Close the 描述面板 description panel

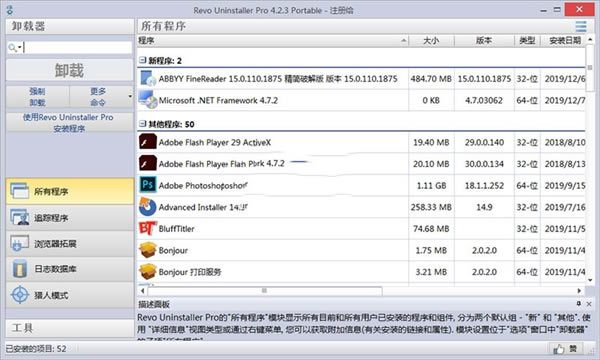[x=589, y=304]
